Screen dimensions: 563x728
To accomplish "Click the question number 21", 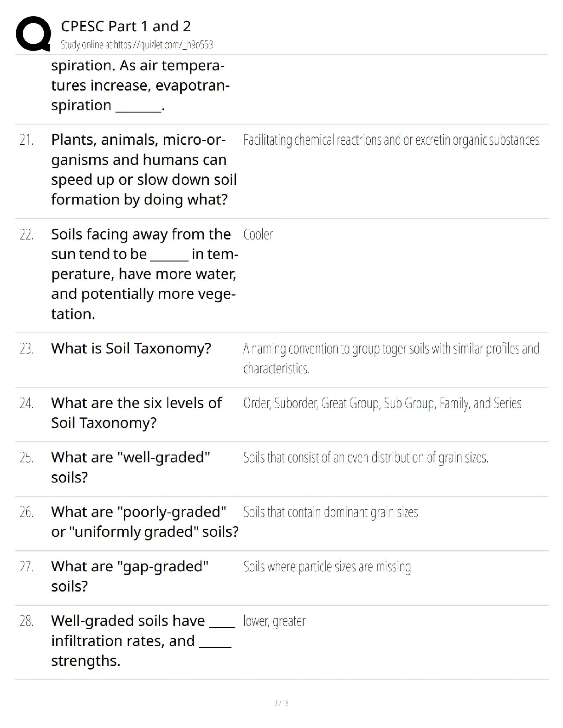I will (27, 140).
